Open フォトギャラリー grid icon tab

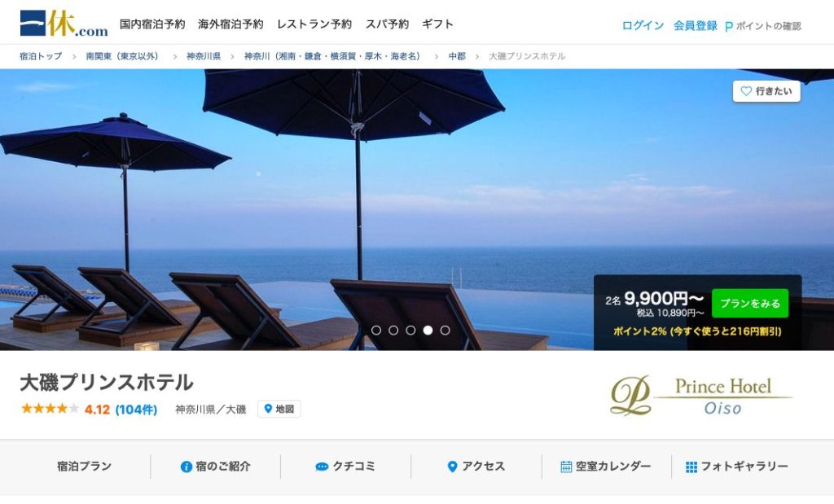coord(691,467)
